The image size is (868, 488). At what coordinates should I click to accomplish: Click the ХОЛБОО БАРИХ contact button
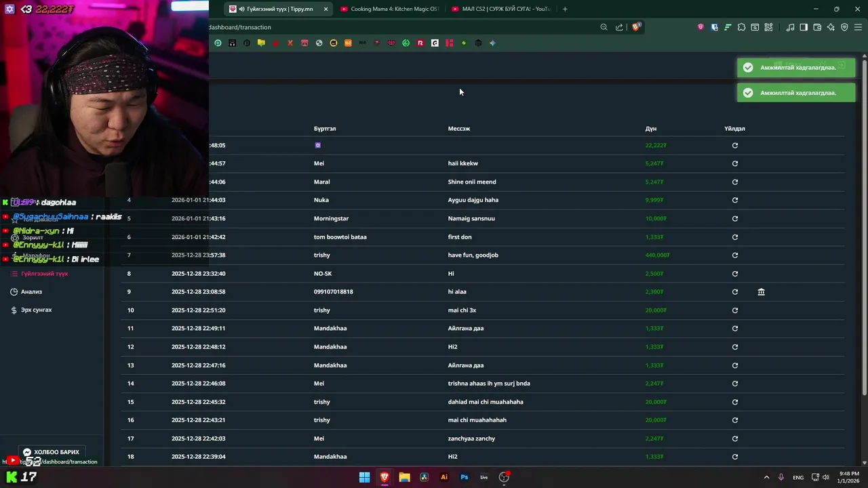coord(52,452)
